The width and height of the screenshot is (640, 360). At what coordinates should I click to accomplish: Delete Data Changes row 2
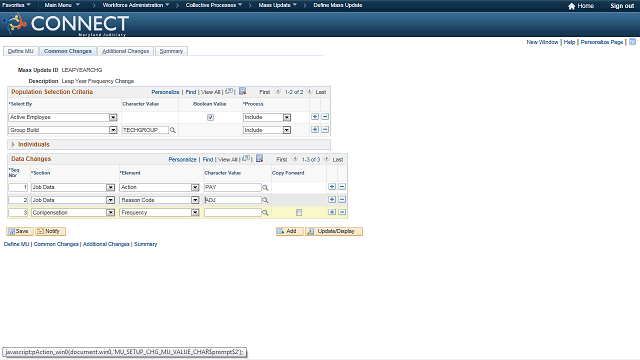tap(342, 200)
